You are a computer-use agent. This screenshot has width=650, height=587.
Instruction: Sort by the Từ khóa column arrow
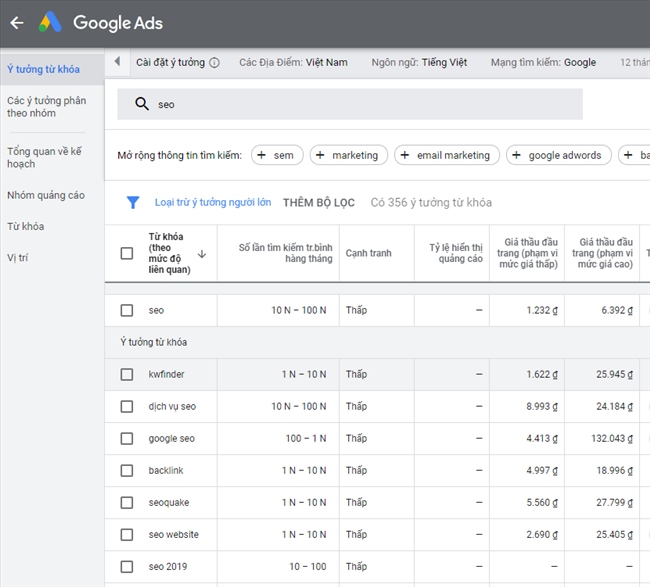pos(202,254)
